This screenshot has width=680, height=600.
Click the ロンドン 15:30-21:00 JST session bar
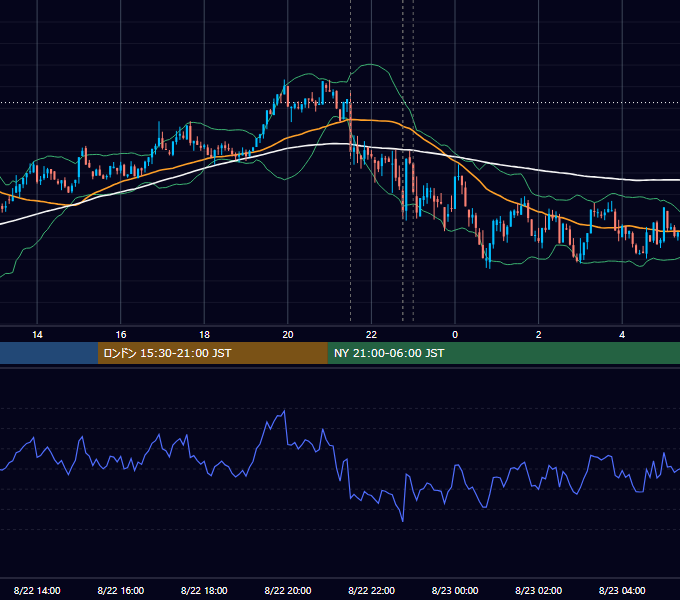pos(212,353)
